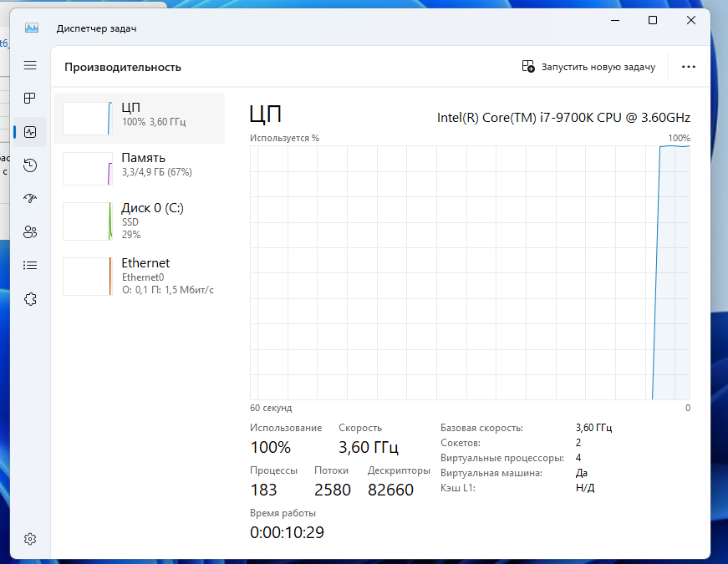Click the Н/Д cache value

click(x=585, y=488)
